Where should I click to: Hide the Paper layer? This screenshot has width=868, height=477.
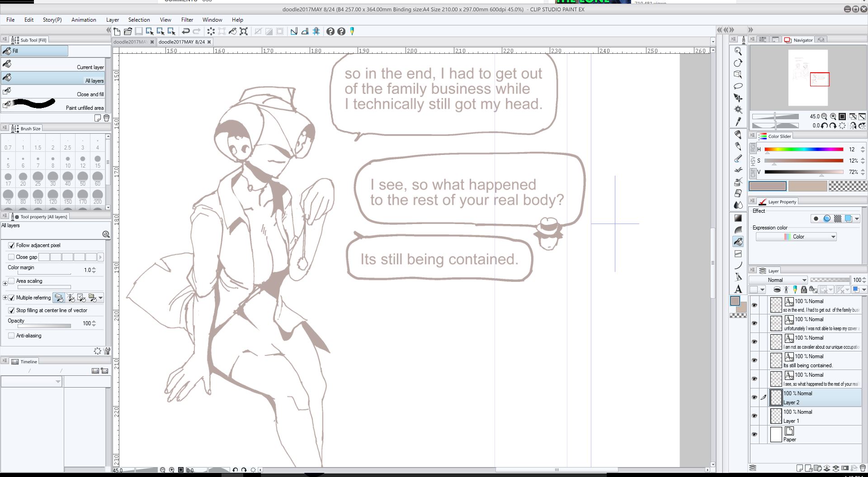[754, 435]
